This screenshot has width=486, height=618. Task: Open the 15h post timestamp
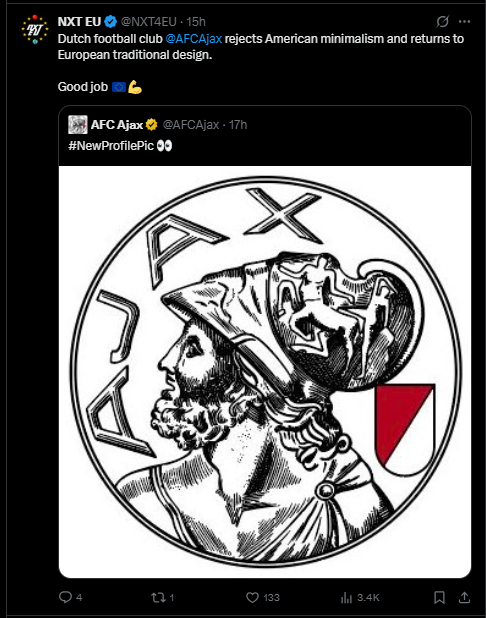pyautogui.click(x=196, y=22)
